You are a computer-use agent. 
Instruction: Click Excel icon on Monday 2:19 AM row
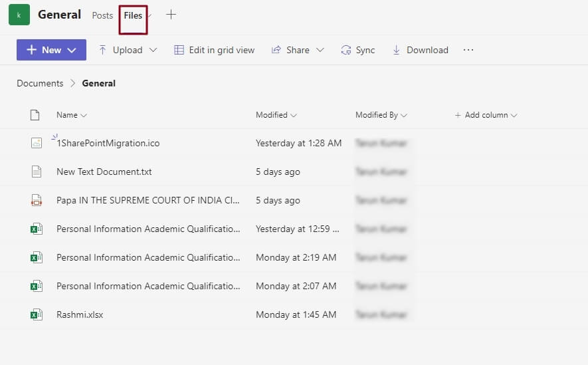coord(37,257)
